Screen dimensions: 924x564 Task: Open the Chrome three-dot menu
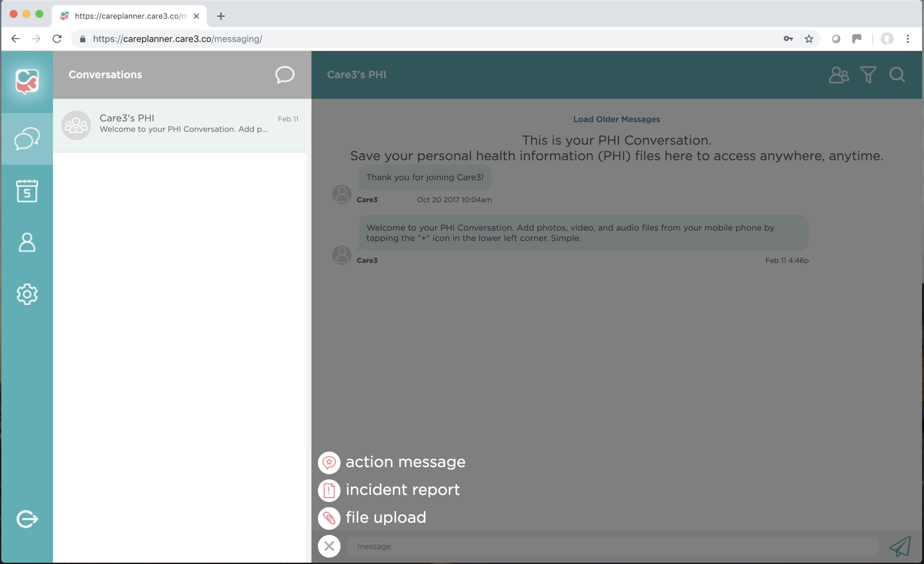tap(907, 39)
